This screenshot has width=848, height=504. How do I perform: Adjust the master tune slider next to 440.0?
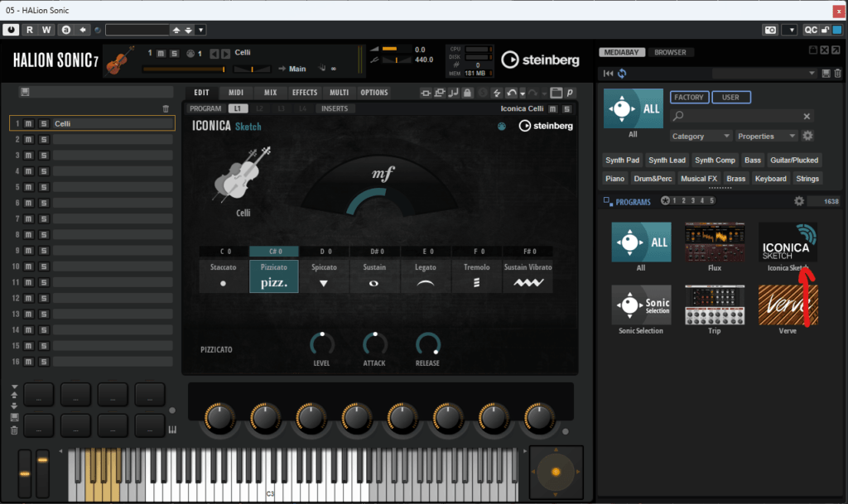point(397,60)
